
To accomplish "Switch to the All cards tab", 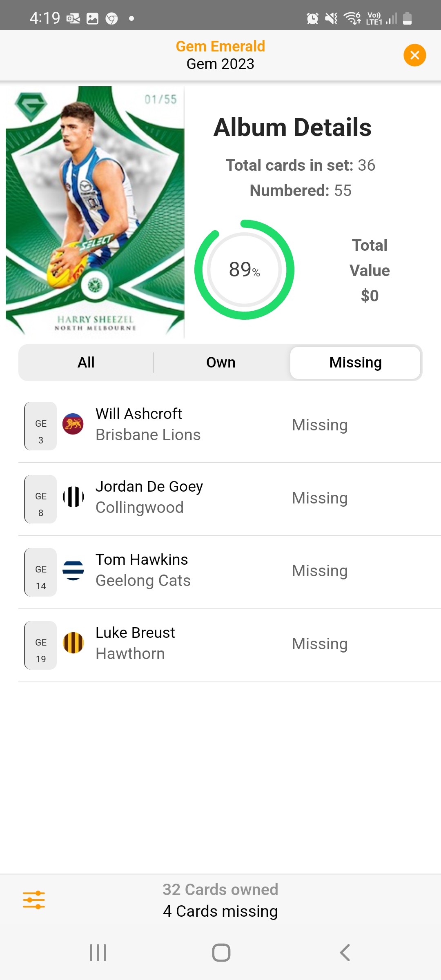I will pos(86,362).
